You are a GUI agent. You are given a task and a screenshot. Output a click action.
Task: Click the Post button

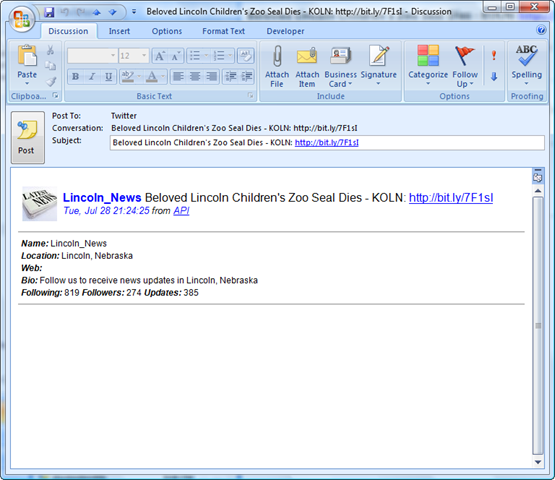pos(28,137)
